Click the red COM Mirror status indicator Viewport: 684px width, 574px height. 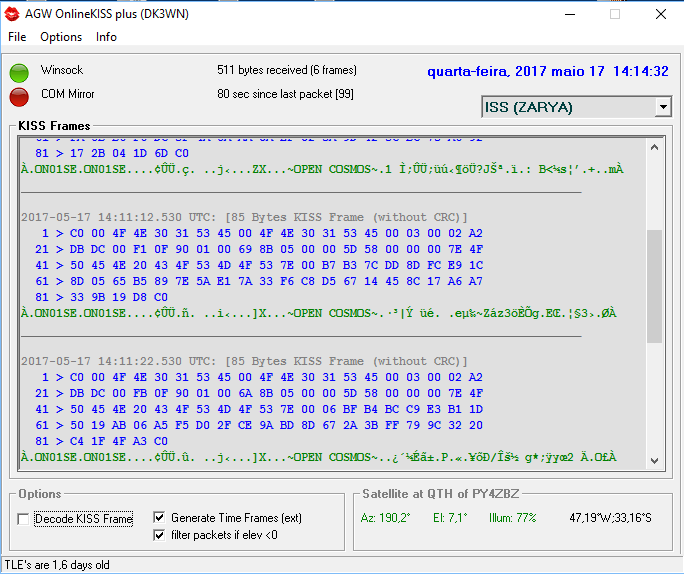pyautogui.click(x=19, y=96)
